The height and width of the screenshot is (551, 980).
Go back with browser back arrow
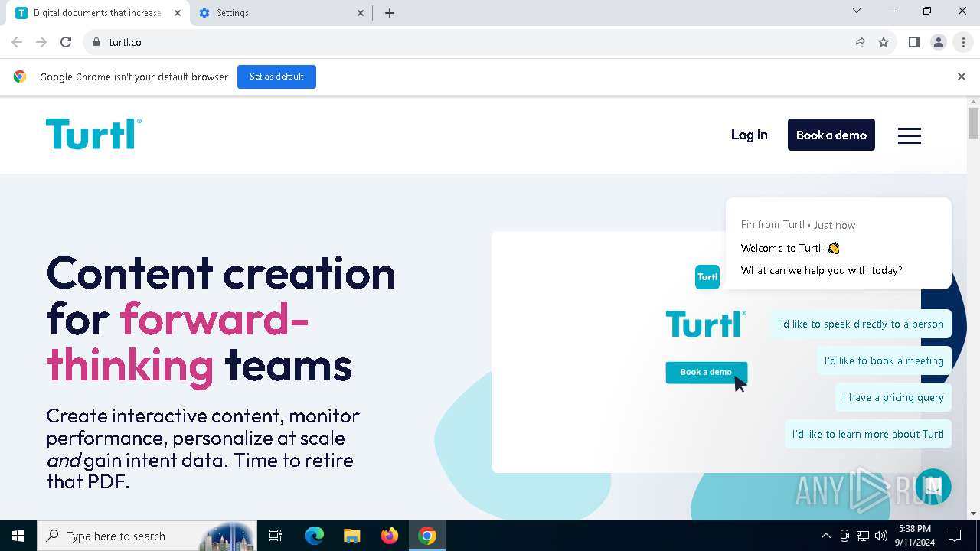tap(17, 42)
